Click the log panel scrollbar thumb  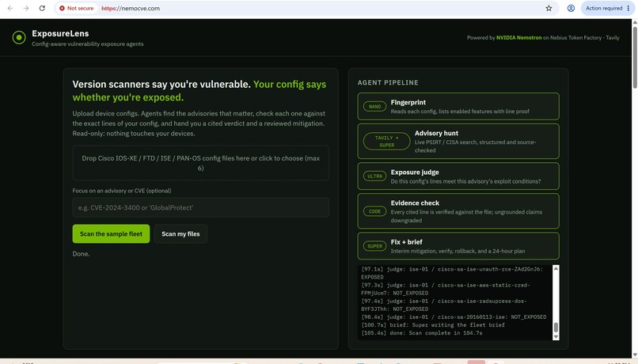pyautogui.click(x=556, y=328)
